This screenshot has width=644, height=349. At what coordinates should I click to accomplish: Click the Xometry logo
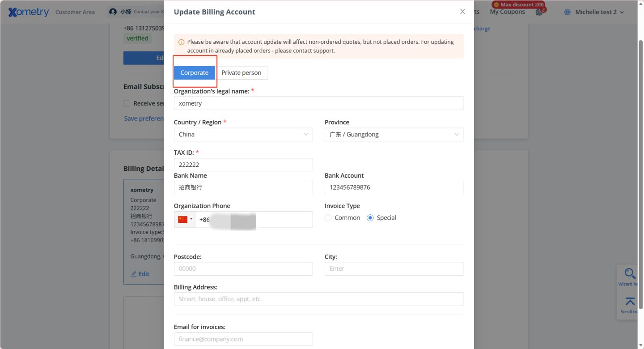pos(29,12)
